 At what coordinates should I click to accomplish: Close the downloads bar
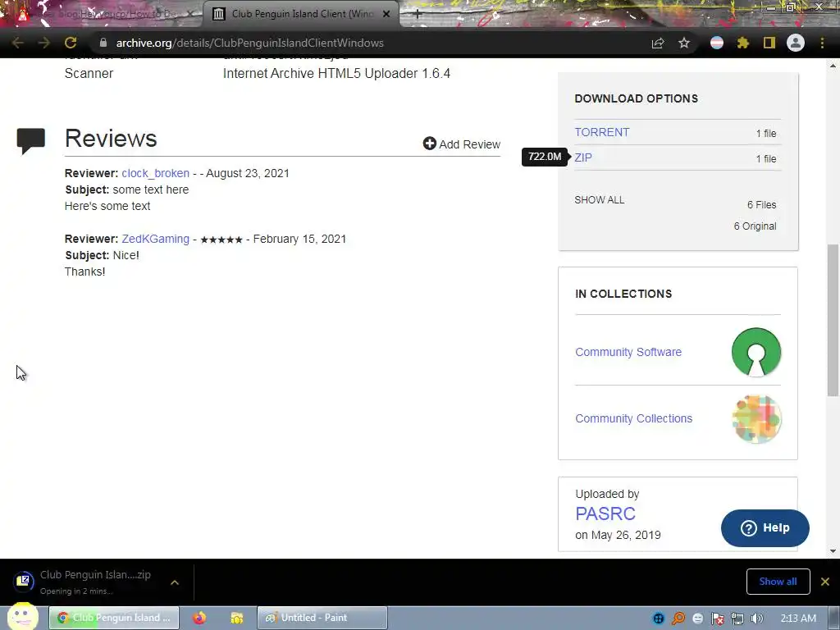tap(825, 582)
